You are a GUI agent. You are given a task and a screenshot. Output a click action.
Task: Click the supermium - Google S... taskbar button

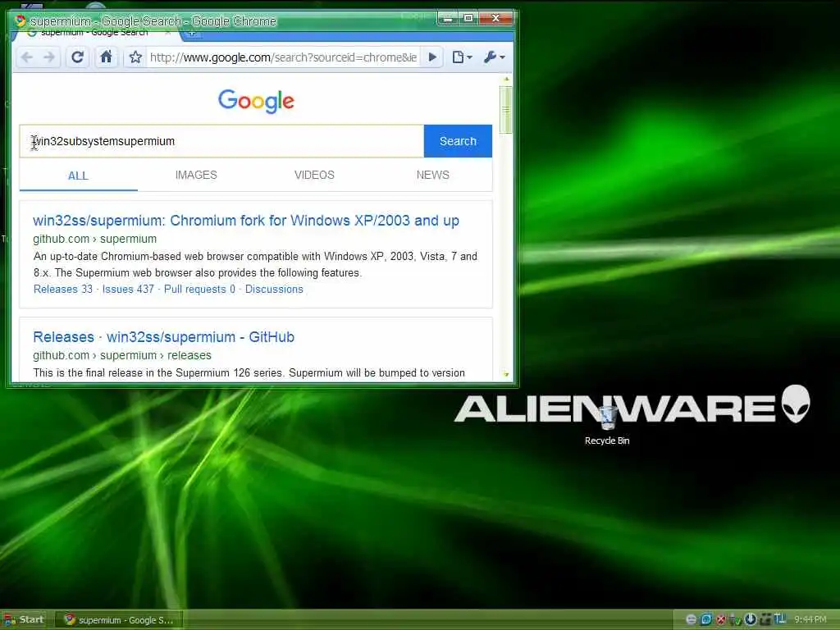tap(119, 620)
